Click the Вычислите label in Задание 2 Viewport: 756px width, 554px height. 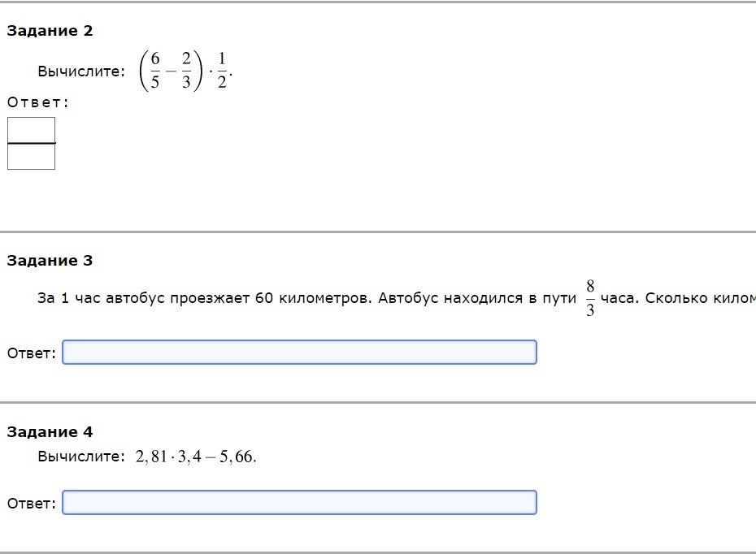coord(81,71)
